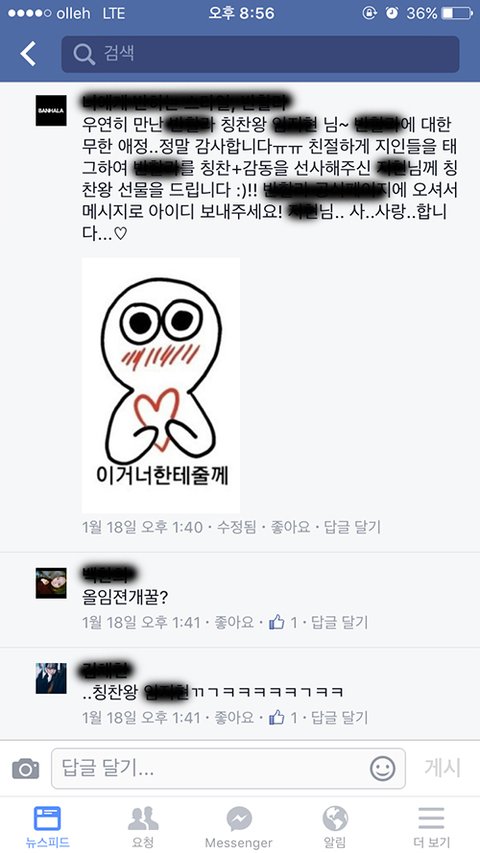Viewport: 480px width, 853px height.
Task: Open the 알림 notifications globe tab
Action: tap(335, 826)
